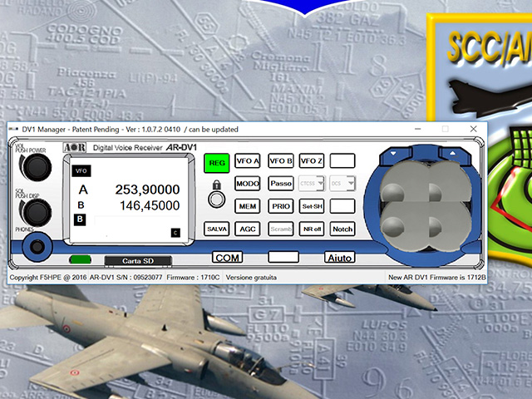Select VFO Z
The width and height of the screenshot is (532, 399).
(x=312, y=160)
